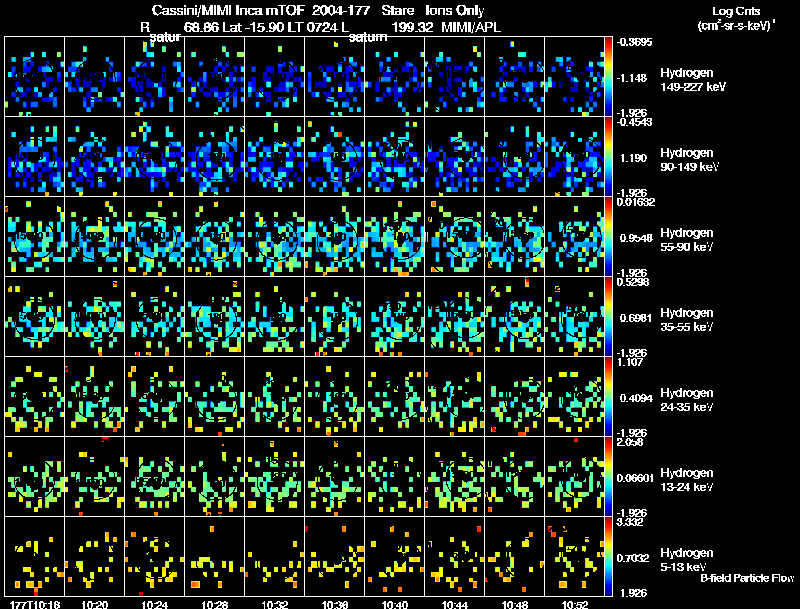Select the date text '2004-177'
The width and height of the screenshot is (800, 609).
click(x=341, y=10)
